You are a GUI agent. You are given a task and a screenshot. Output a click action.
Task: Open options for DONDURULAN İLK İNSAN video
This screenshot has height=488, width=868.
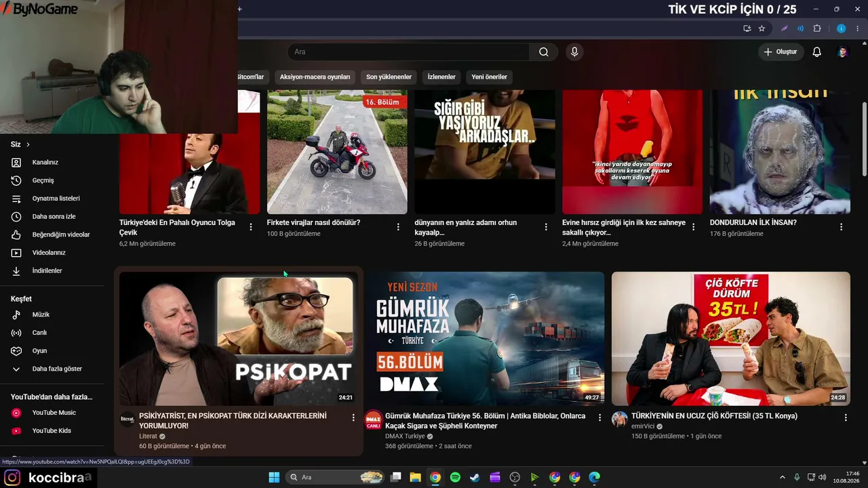(841, 227)
